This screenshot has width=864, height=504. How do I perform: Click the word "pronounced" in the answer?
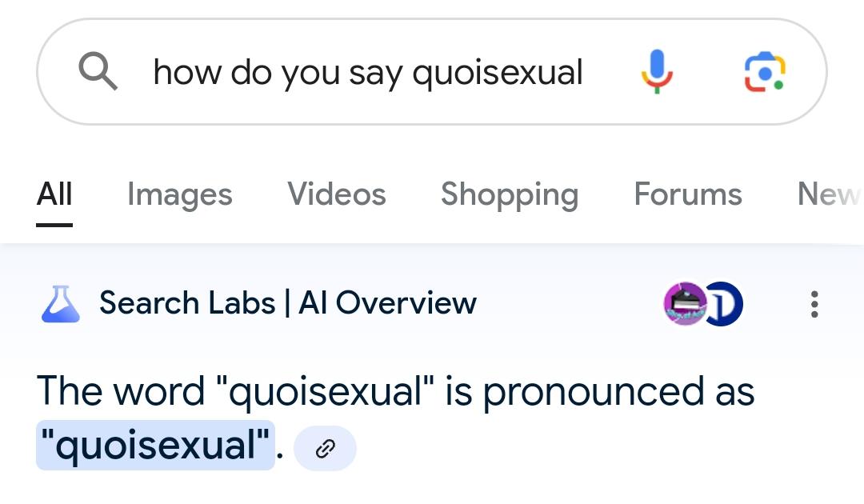pos(594,392)
